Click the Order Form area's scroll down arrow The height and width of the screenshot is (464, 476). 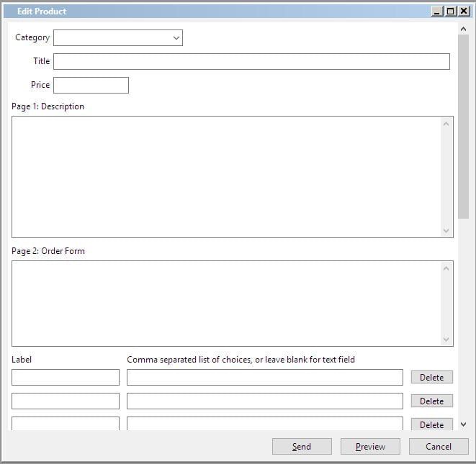pos(446,339)
